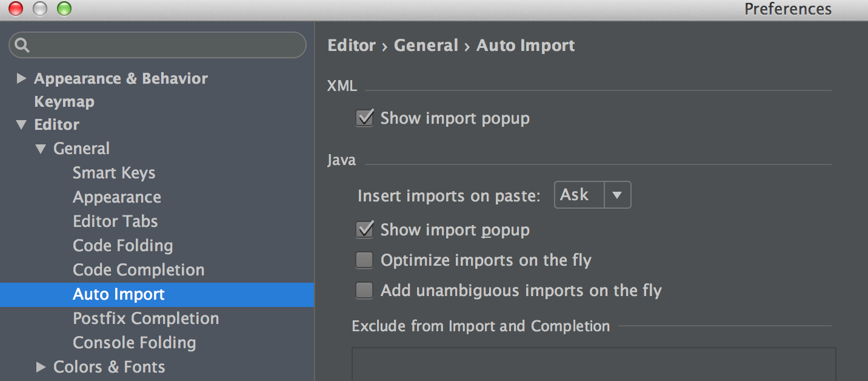Viewport: 868px width, 381px height.
Task: Open Insert imports on paste dropdown
Action: 592,195
